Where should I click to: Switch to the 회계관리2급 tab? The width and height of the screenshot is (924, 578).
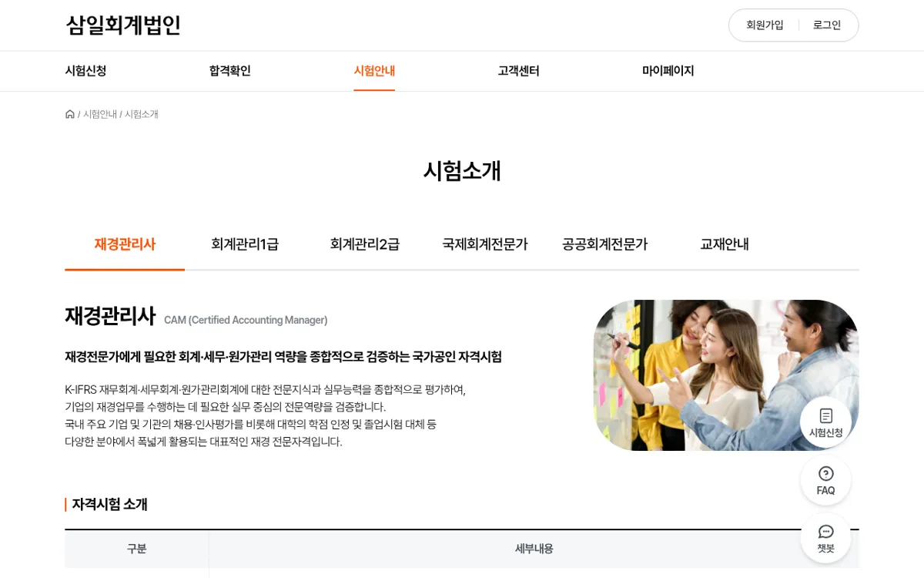365,244
